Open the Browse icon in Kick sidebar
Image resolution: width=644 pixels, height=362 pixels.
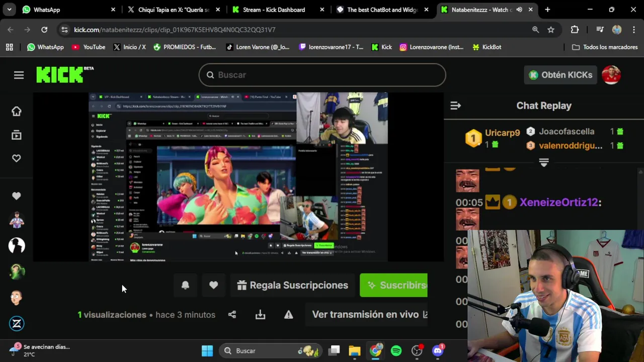click(17, 135)
